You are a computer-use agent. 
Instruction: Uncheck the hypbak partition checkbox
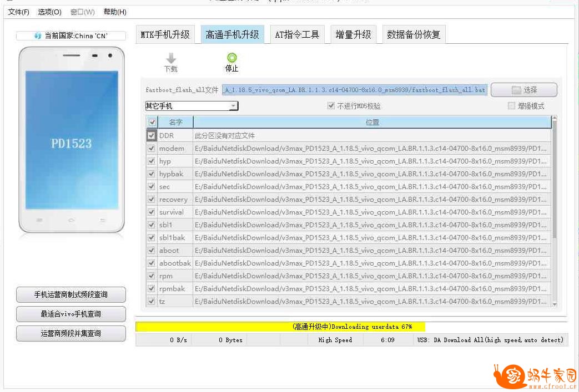click(152, 174)
